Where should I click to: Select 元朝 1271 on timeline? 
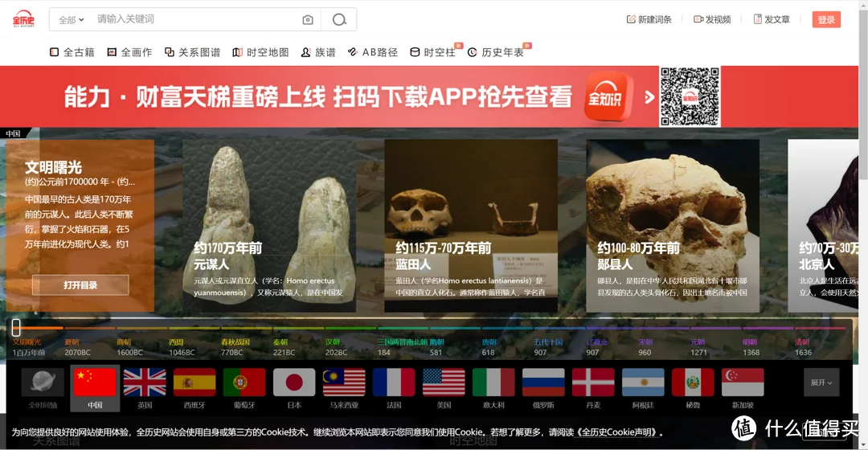coord(698,347)
